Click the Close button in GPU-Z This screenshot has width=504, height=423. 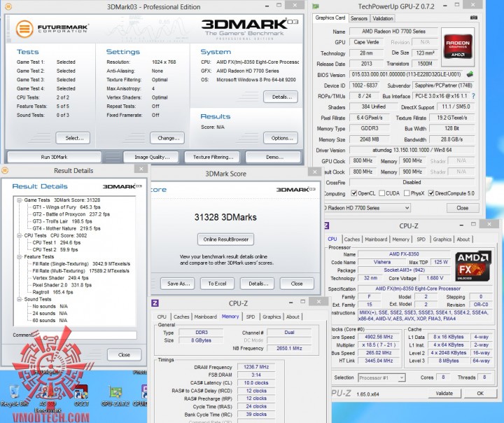click(x=463, y=208)
